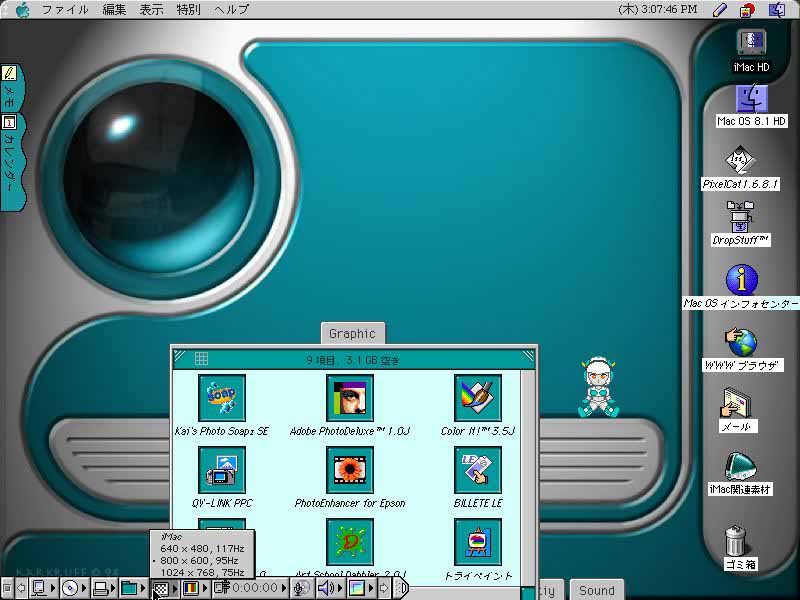Click the control strip left scroll arrow
The height and width of the screenshot is (600, 800).
pyautogui.click(x=21, y=588)
